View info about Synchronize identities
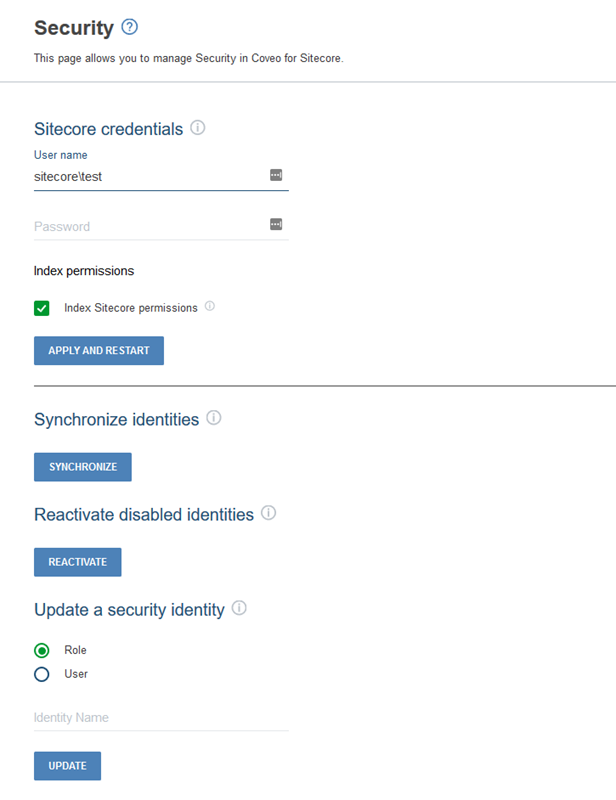616x800 pixels. [214, 419]
